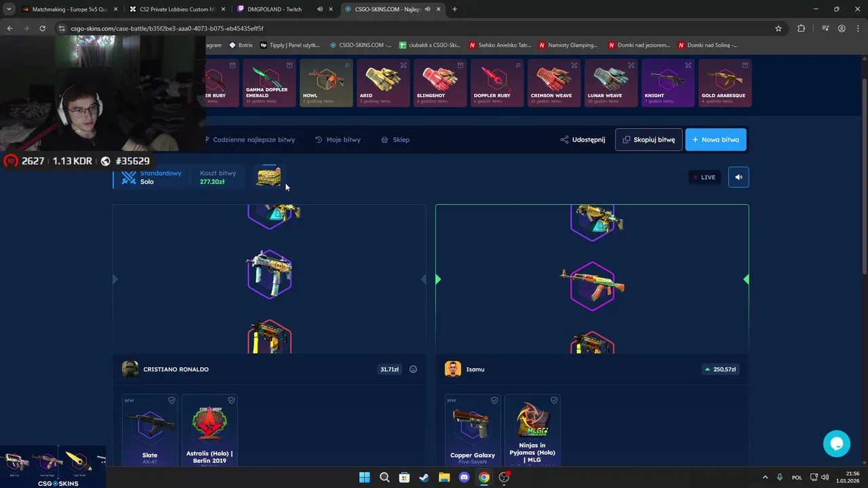Open the Slate AK-47 item card

coord(150,430)
